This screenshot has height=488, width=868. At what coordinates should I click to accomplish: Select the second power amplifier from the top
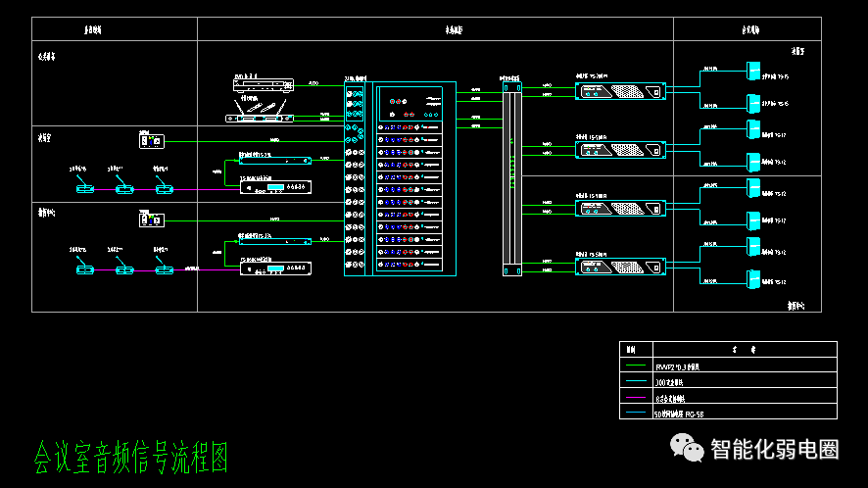[x=620, y=150]
